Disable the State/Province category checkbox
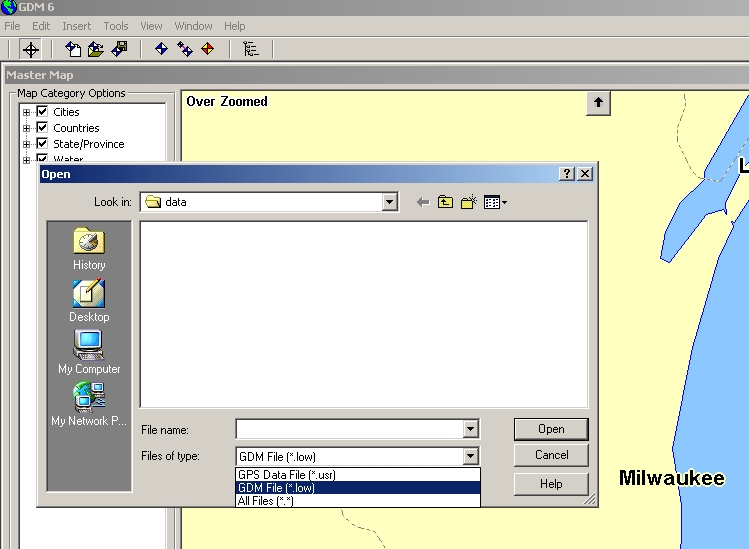This screenshot has height=549, width=749. [x=42, y=144]
